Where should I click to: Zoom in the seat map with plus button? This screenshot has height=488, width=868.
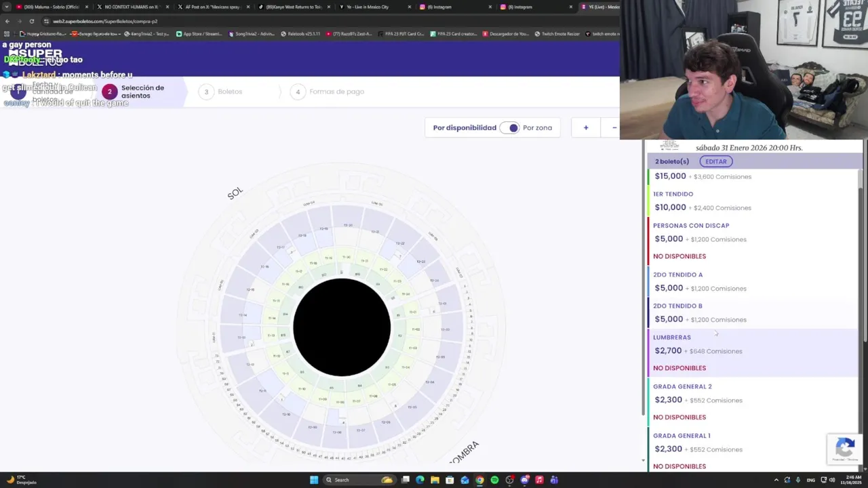[x=586, y=127]
